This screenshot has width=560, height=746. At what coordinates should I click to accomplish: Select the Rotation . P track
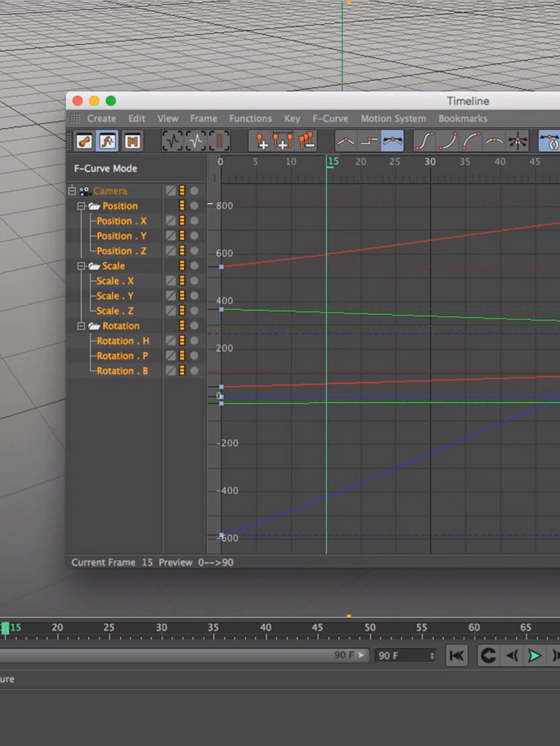click(x=122, y=356)
